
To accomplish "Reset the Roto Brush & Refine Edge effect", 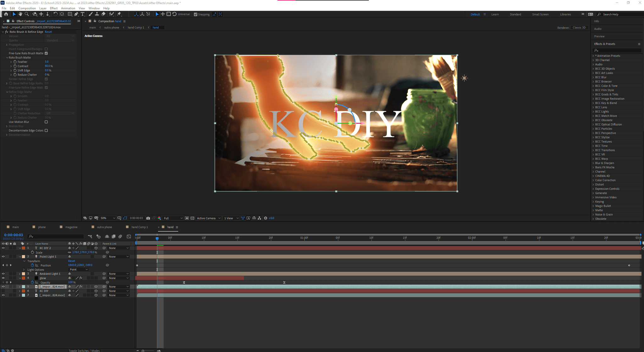I will tap(48, 32).
